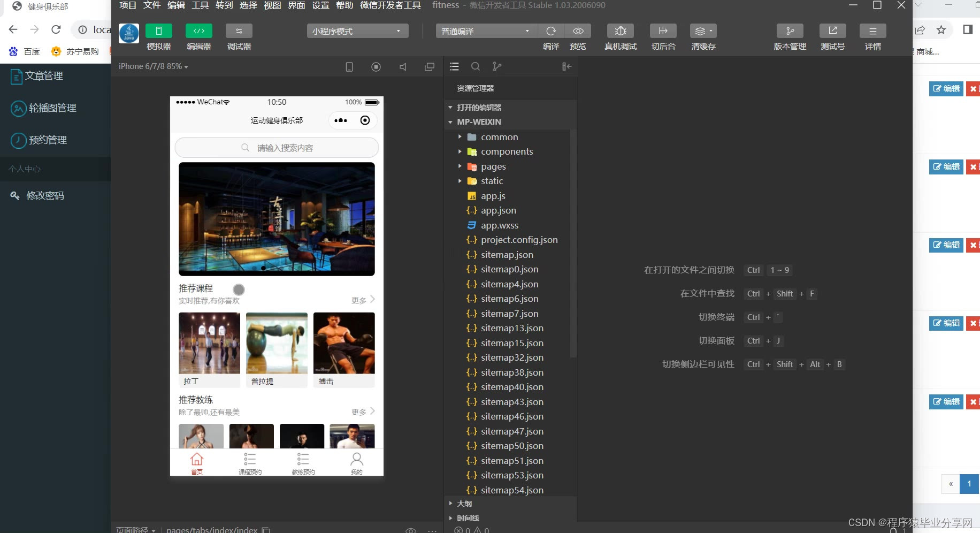Start real device debugging (真机调试)
Image resolution: width=980 pixels, height=533 pixels.
(621, 31)
